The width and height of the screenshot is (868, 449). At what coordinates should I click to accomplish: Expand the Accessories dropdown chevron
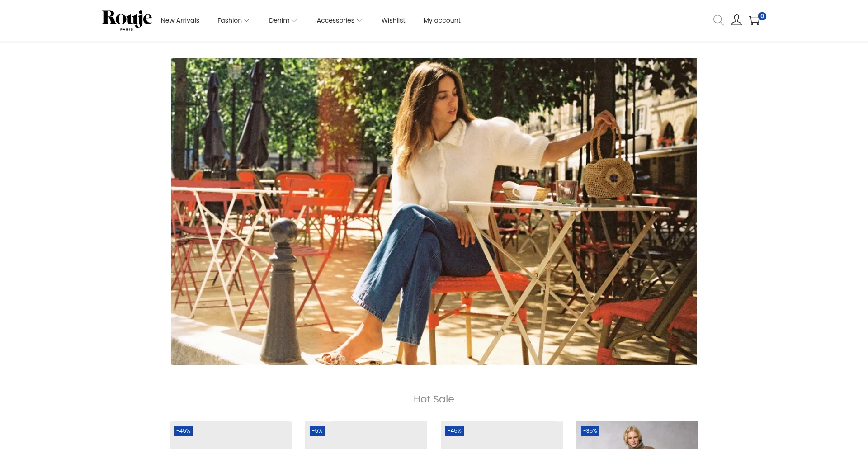point(359,21)
